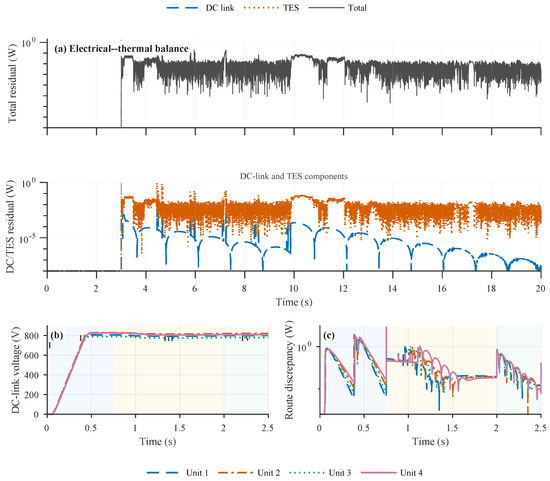Click tick label '10' on the 0–20 time axis
Image resolution: width=550 pixels, height=481 pixels.
click(294, 288)
